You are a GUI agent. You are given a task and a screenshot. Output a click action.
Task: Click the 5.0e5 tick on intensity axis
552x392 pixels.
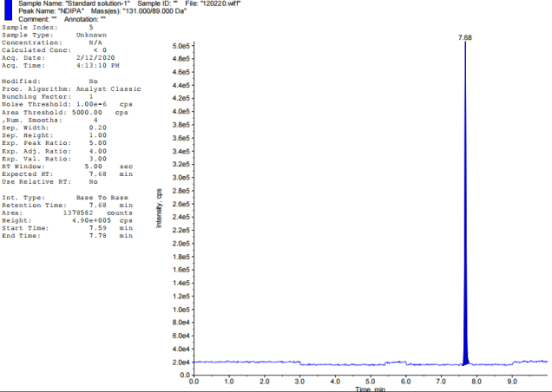tap(181, 46)
